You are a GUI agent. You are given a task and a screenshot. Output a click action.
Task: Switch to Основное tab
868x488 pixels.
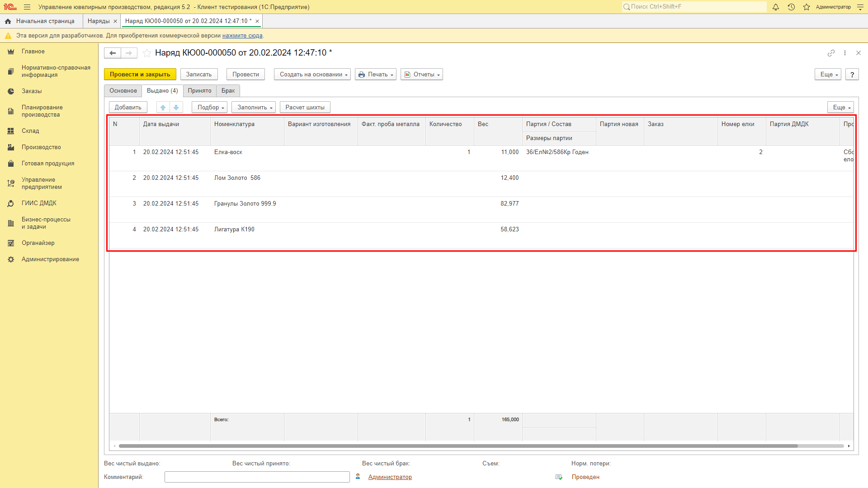(x=123, y=91)
